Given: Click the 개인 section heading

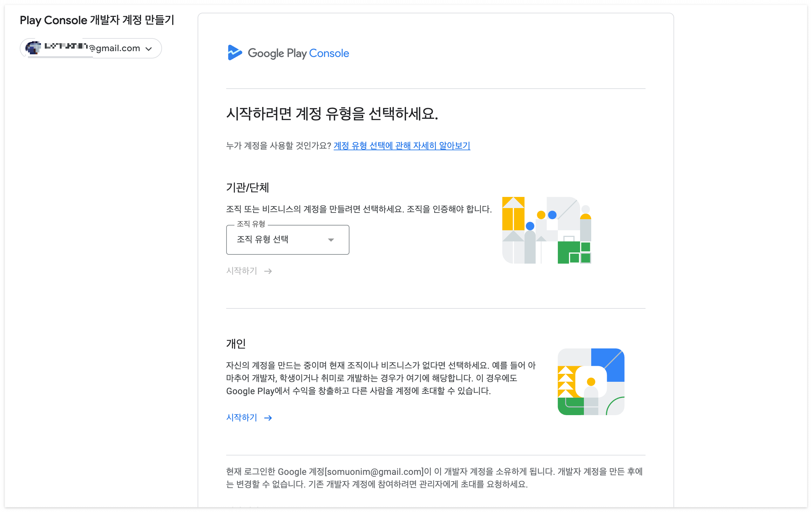Looking at the screenshot, I should (x=236, y=343).
